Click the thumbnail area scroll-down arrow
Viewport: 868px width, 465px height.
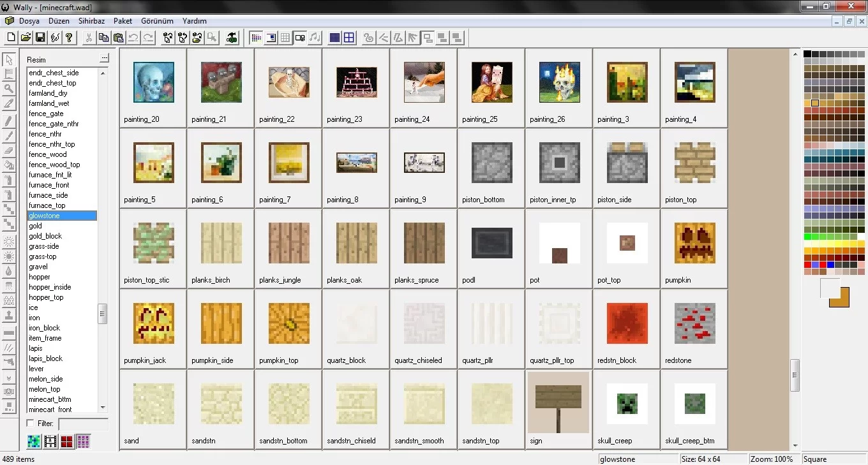click(795, 446)
